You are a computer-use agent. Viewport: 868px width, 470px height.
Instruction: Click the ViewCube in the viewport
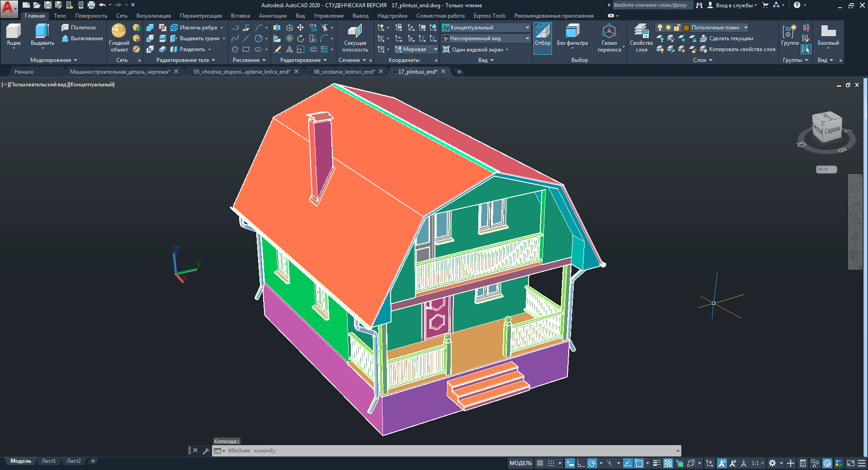pyautogui.click(x=826, y=128)
